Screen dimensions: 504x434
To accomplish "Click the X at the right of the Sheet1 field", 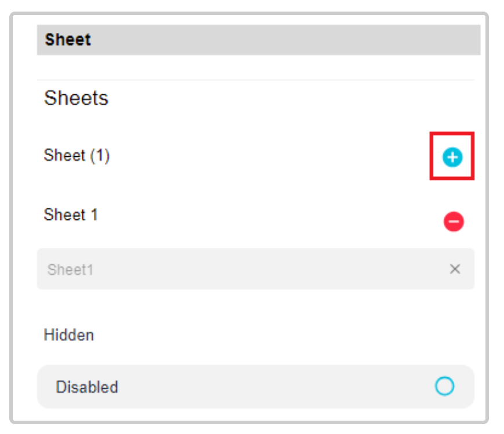I will coord(455,269).
